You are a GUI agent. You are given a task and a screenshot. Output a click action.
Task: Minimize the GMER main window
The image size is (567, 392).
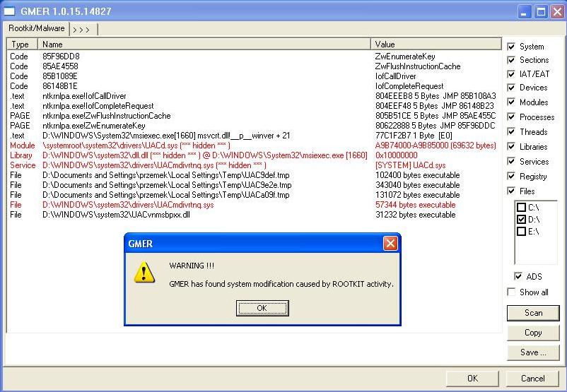point(525,12)
